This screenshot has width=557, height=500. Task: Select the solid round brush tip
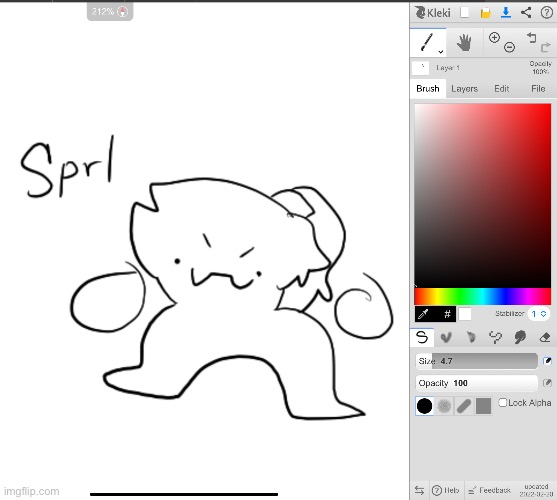(424, 406)
